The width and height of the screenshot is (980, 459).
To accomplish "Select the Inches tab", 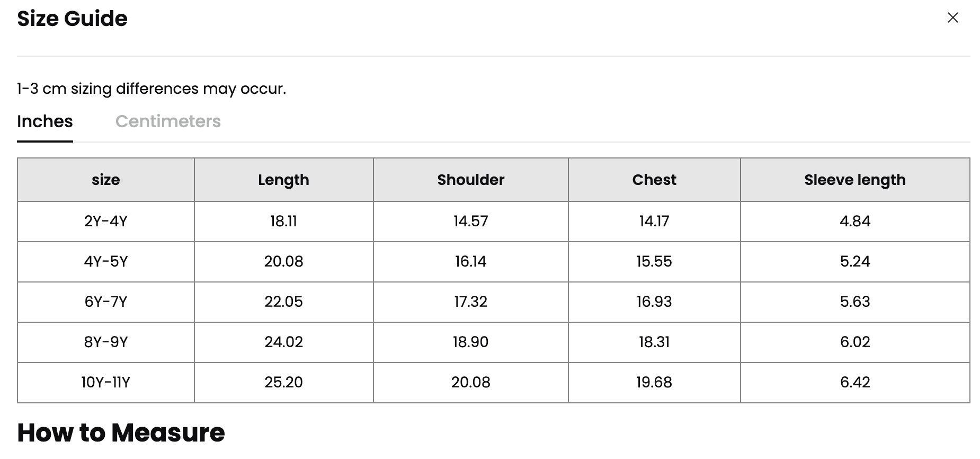I will point(45,121).
